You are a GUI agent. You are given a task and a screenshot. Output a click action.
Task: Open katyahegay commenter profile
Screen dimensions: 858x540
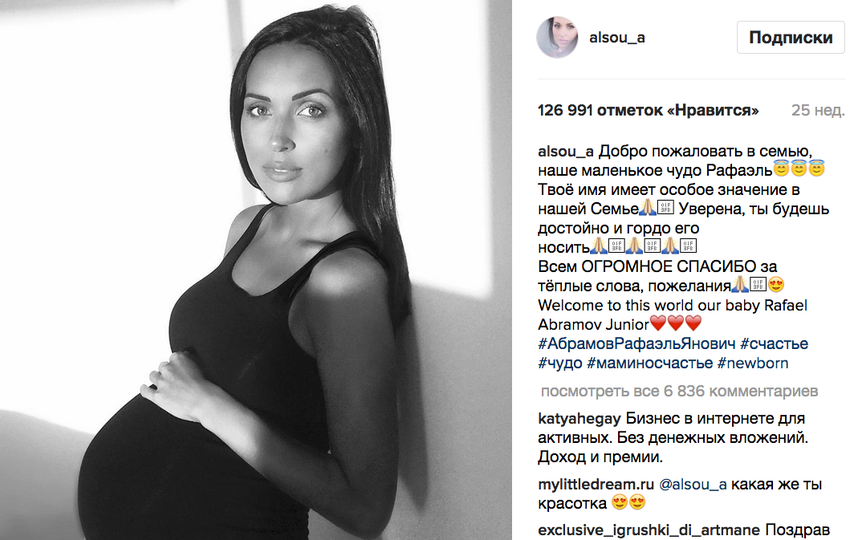click(579, 419)
